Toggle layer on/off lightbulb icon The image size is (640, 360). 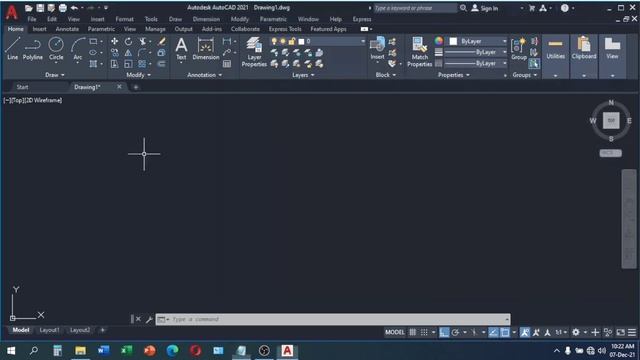pyautogui.click(x=274, y=41)
